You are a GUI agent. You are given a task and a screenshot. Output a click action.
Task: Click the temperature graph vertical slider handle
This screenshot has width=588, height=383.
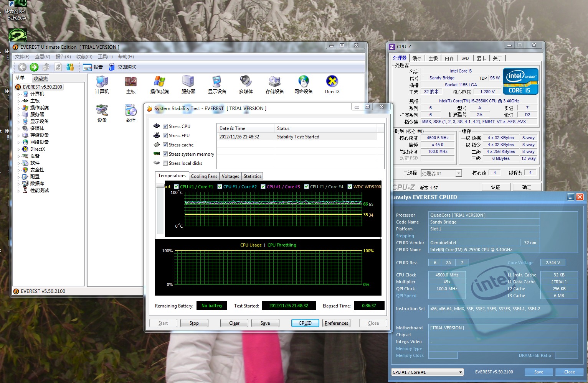pyautogui.click(x=160, y=186)
